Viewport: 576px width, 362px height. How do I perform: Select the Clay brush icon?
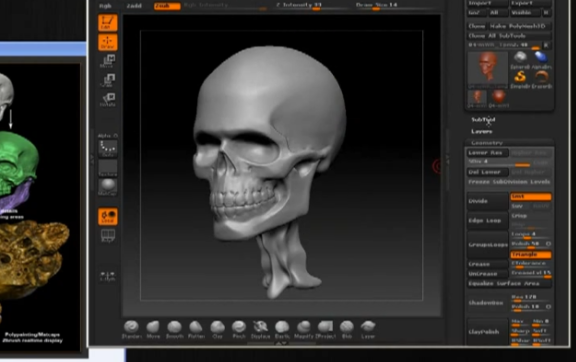(x=217, y=329)
